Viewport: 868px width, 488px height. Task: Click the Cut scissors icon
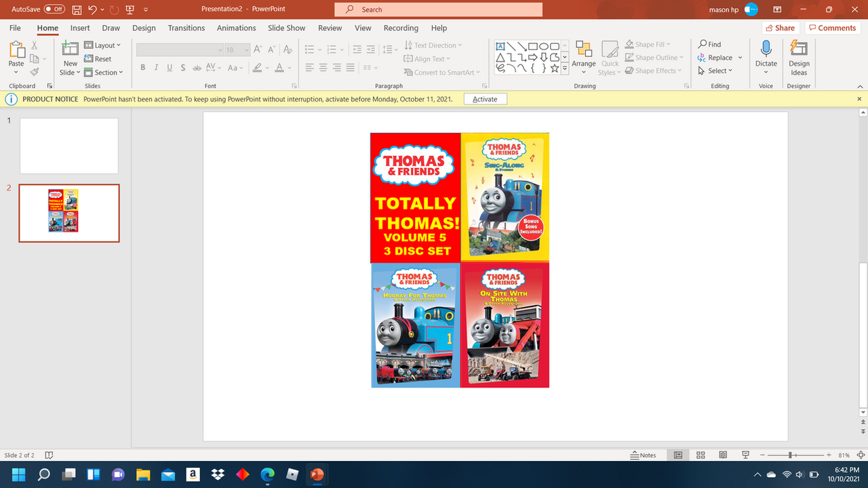click(35, 45)
